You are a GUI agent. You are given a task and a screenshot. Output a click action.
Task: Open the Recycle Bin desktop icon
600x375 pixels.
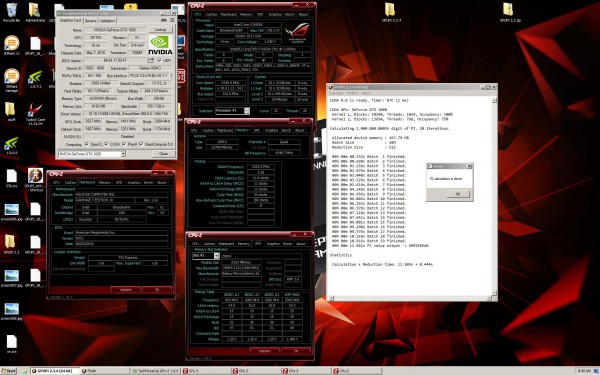(x=11, y=12)
